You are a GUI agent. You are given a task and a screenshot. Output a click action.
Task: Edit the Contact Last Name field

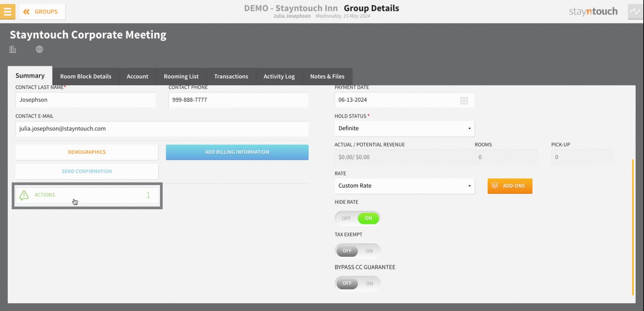[86, 100]
